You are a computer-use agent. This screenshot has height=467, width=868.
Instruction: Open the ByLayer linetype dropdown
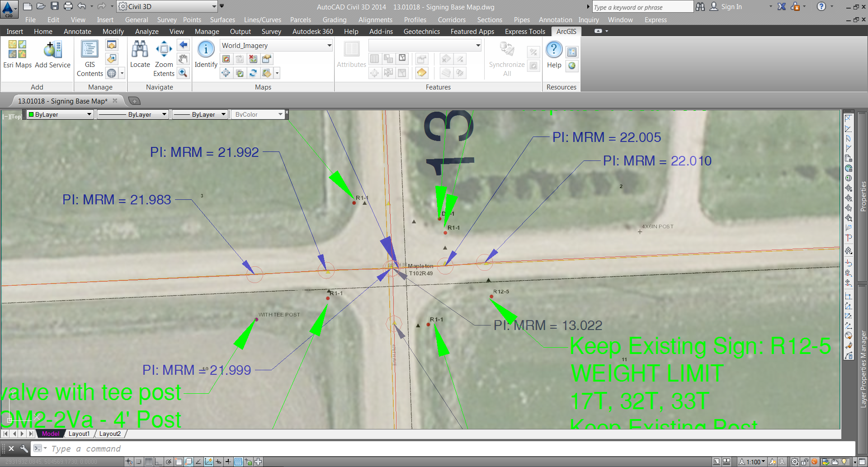click(x=133, y=114)
